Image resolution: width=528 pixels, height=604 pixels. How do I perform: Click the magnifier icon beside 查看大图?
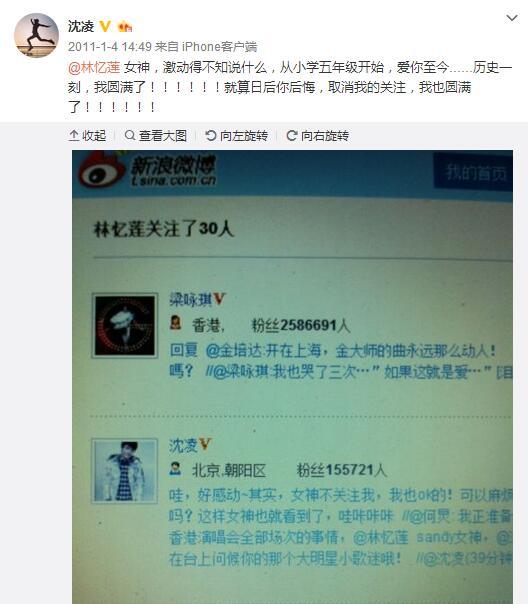130,135
